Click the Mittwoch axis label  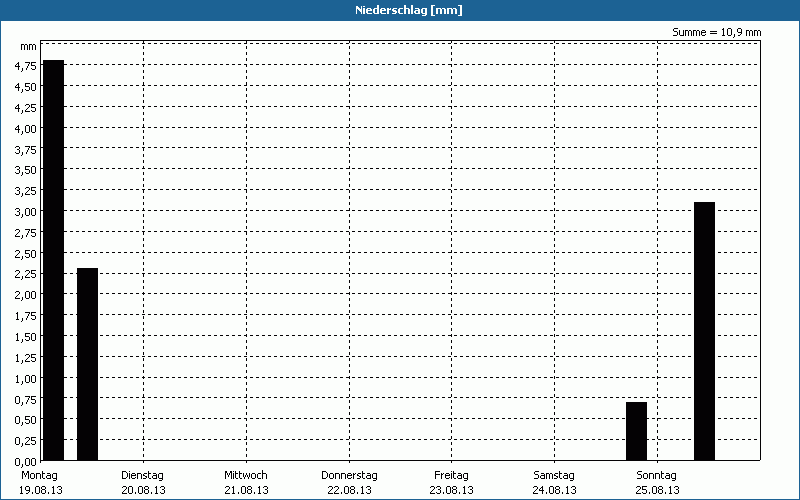pyautogui.click(x=245, y=475)
